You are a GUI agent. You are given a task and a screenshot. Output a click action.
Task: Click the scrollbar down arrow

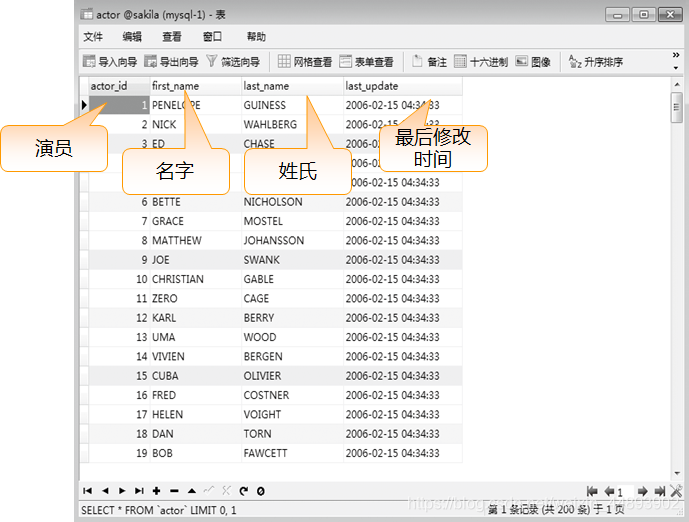click(x=677, y=473)
